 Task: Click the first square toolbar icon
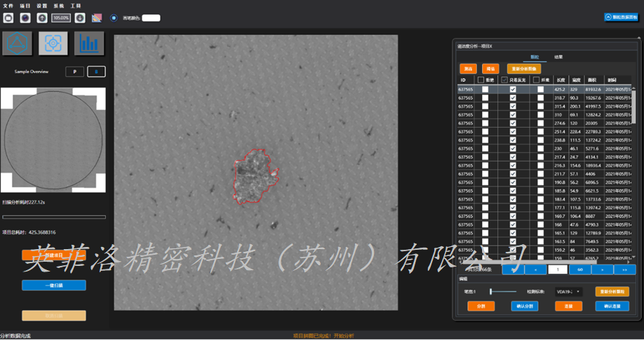[x=8, y=18]
